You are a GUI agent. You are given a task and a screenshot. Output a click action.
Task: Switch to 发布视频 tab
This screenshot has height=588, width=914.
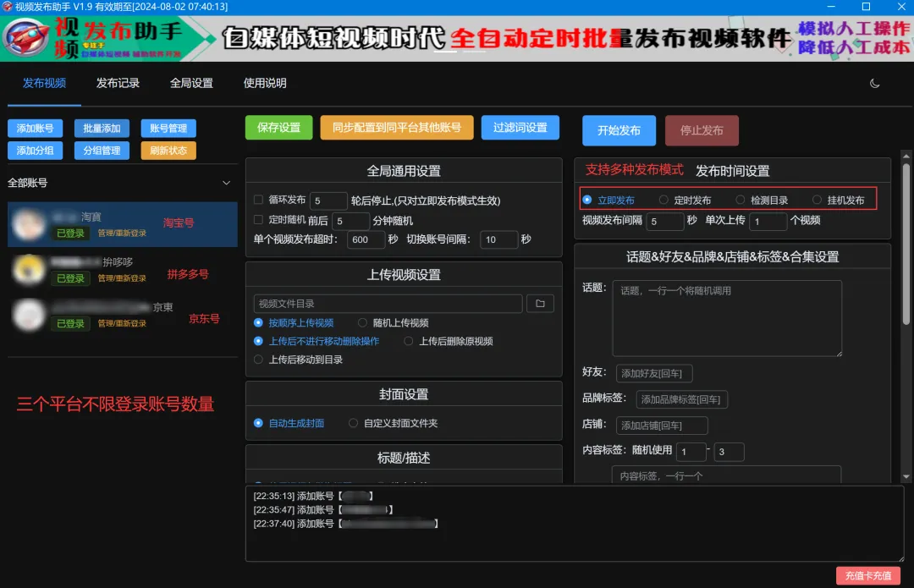pyautogui.click(x=44, y=83)
